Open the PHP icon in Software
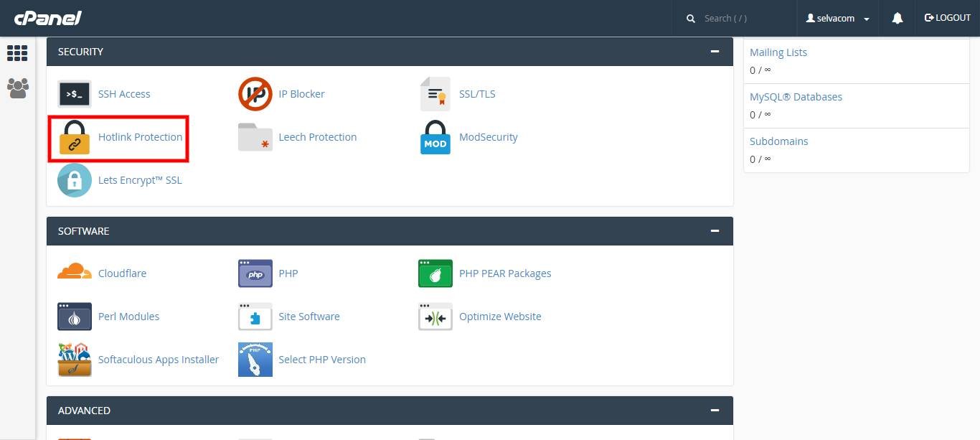 [x=255, y=273]
